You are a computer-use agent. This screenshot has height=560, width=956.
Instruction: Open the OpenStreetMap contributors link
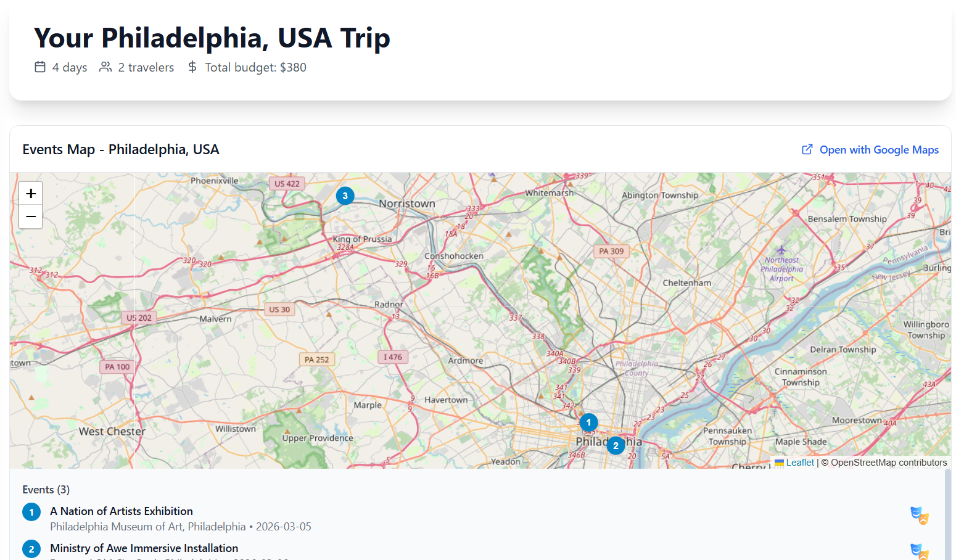[886, 462]
